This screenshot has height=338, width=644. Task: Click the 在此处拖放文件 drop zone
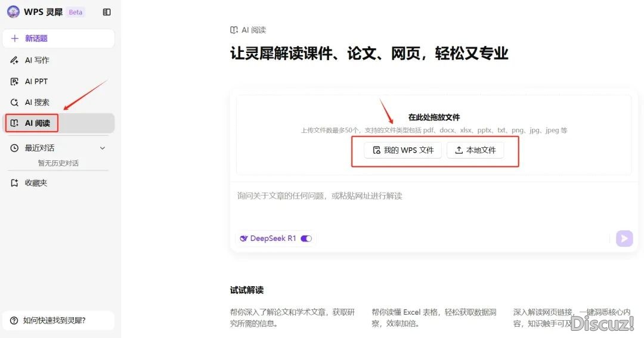434,117
